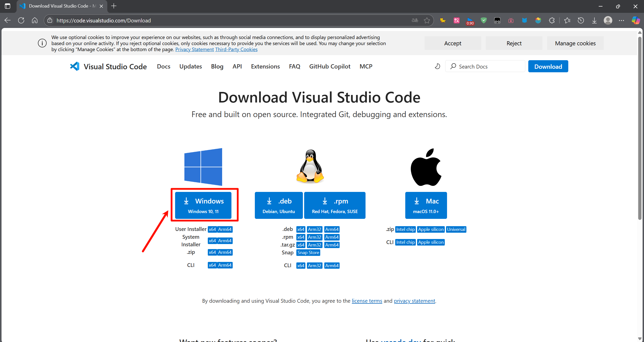The height and width of the screenshot is (342, 644).
Task: Go back using the browser back arrow
Action: click(x=8, y=20)
